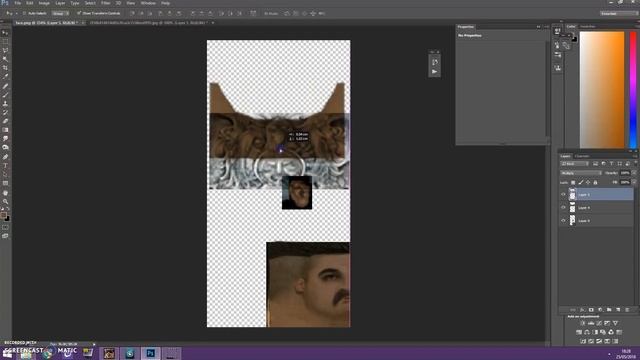
Task: Click the Photoshop taskbar icon
Action: 150,353
